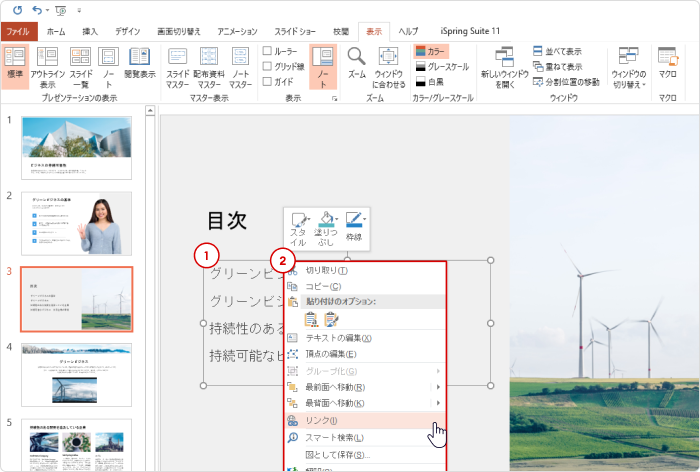
Task: Click the undo arrow in quick access toolbar
Action: pyautogui.click(x=37, y=10)
